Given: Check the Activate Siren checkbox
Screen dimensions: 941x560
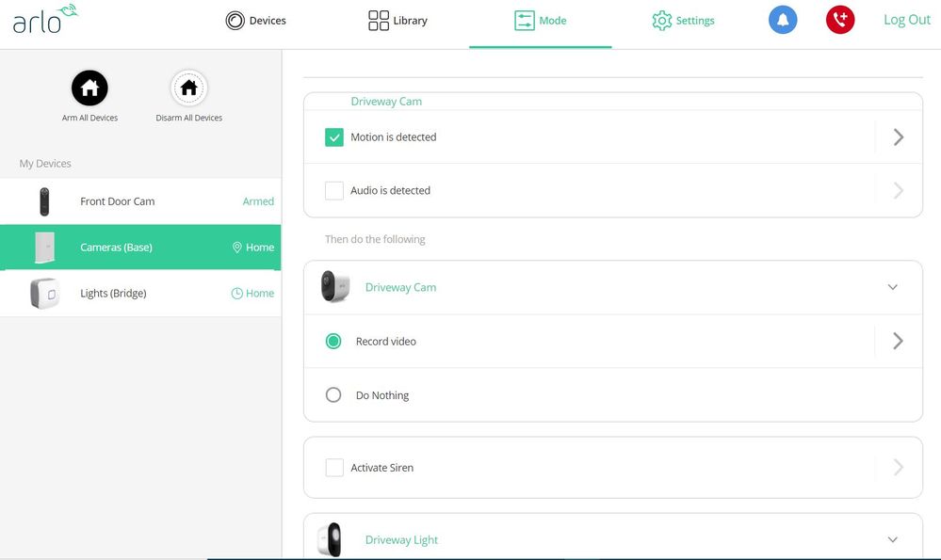Looking at the screenshot, I should (x=334, y=468).
